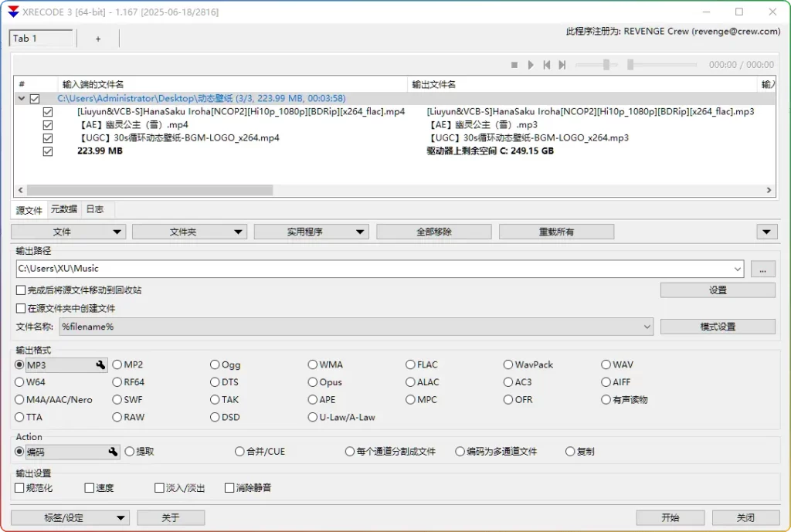
Task: Open the 实用程序 dropdown button
Action: pyautogui.click(x=311, y=232)
